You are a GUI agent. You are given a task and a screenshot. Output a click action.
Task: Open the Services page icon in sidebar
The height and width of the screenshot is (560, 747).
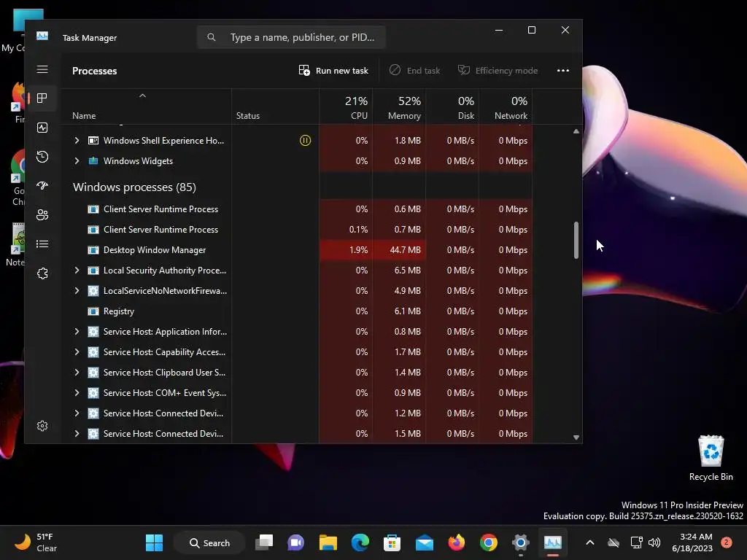(42, 273)
